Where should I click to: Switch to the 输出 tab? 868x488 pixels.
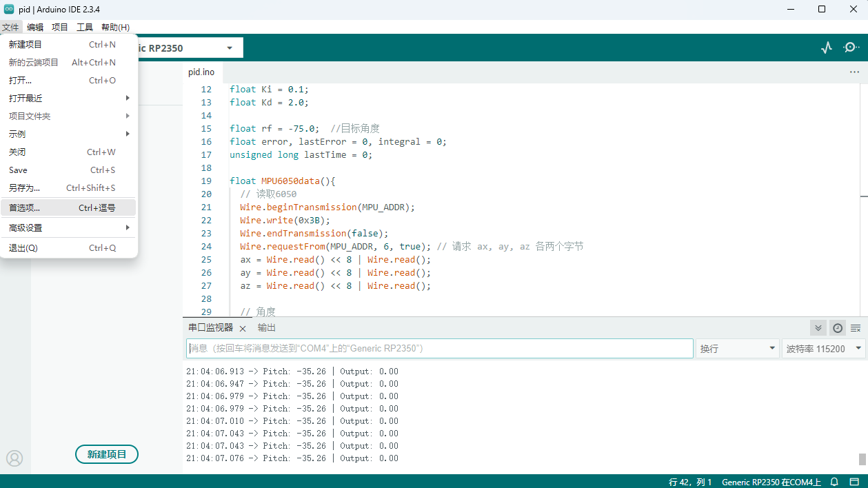(267, 328)
